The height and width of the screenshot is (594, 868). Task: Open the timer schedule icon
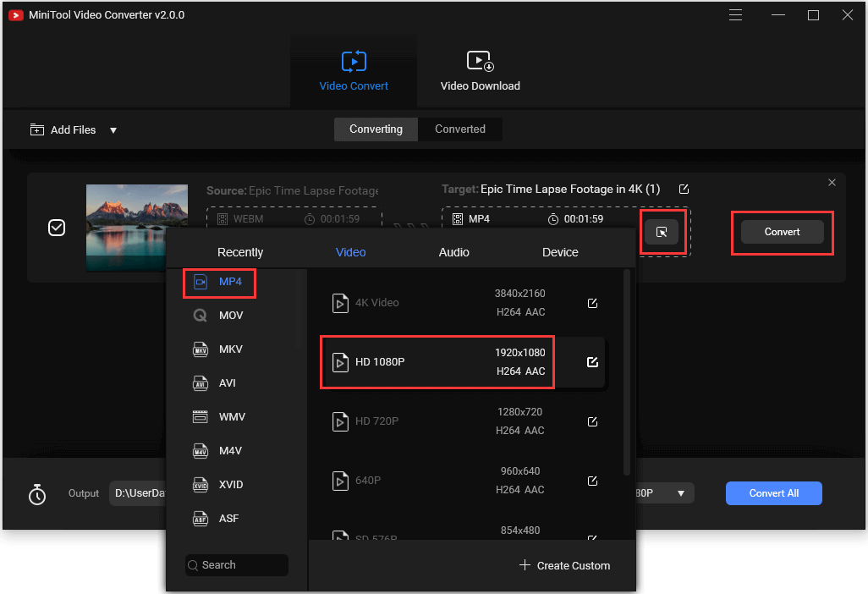pos(37,494)
